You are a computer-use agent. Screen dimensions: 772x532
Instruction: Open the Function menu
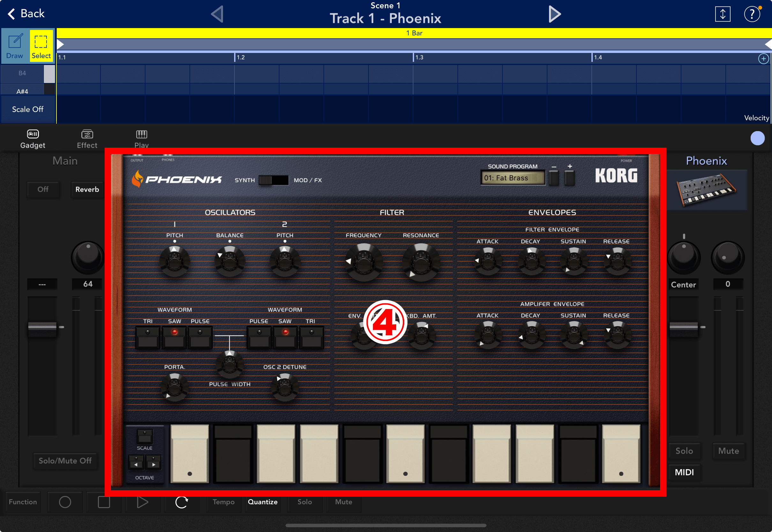click(23, 502)
